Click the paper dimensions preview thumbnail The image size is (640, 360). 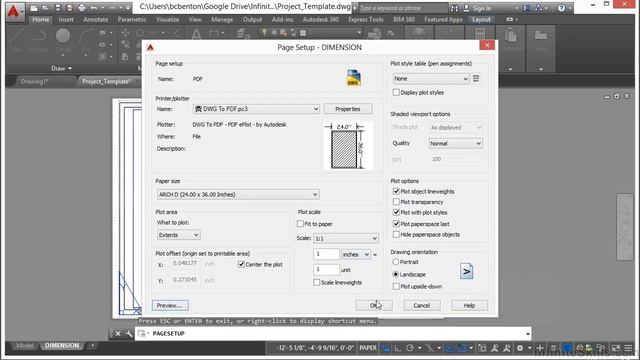coord(348,145)
